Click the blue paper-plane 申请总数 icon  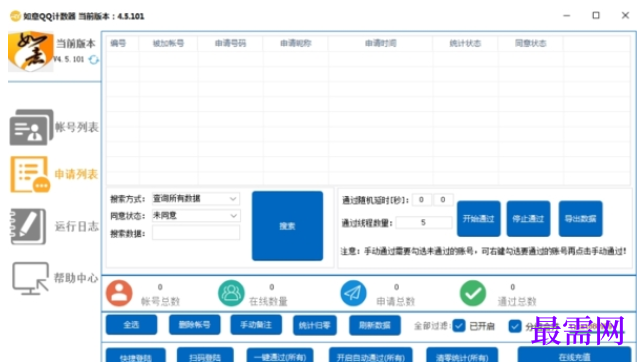353,294
